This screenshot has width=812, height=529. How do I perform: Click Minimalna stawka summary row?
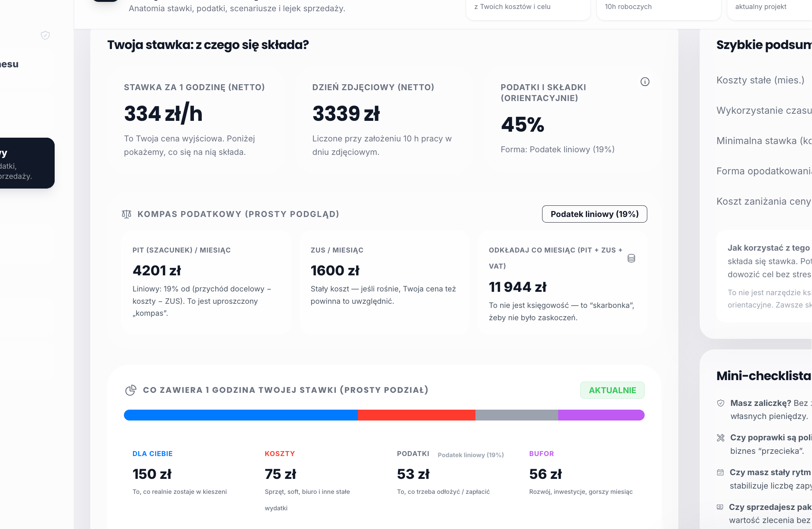(x=764, y=141)
